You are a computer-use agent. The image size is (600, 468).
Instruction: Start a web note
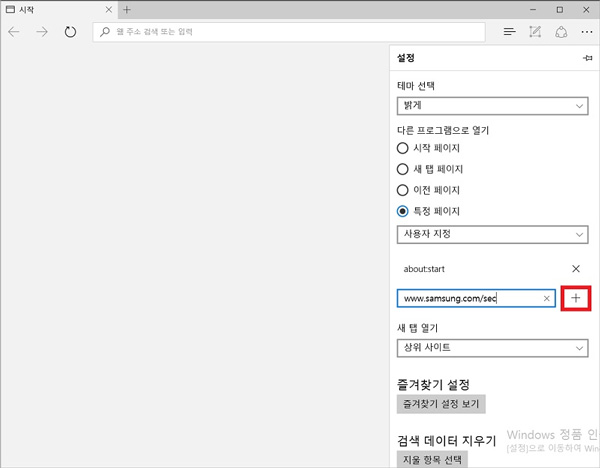pyautogui.click(x=535, y=32)
